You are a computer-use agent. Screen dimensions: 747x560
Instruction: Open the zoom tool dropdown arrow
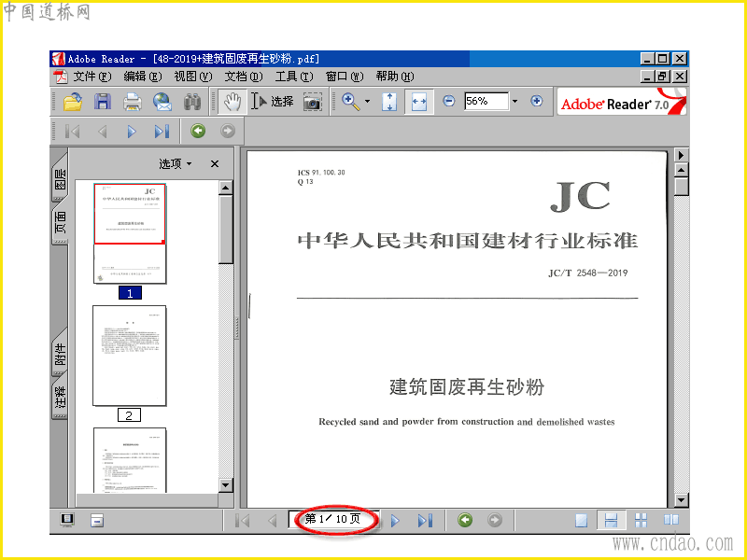tap(367, 102)
